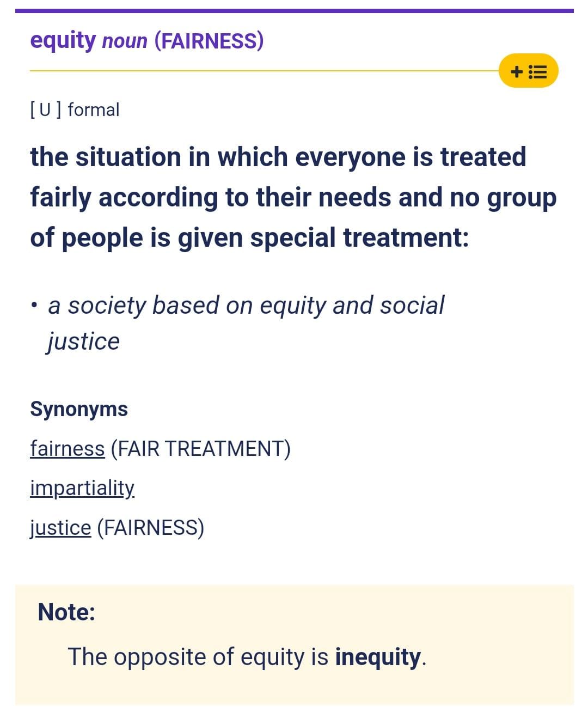Click the (FAIRNESS) sense label in the heading
The height and width of the screenshot is (707, 588).
(x=209, y=41)
